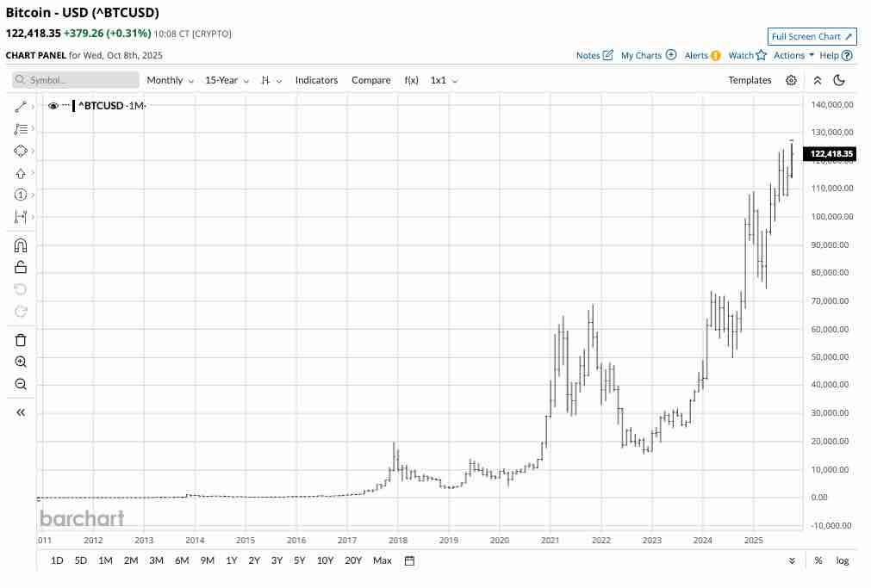This screenshot has height=588, width=871.
Task: Open the ^BTCUSD series options dots
Action: (65, 105)
